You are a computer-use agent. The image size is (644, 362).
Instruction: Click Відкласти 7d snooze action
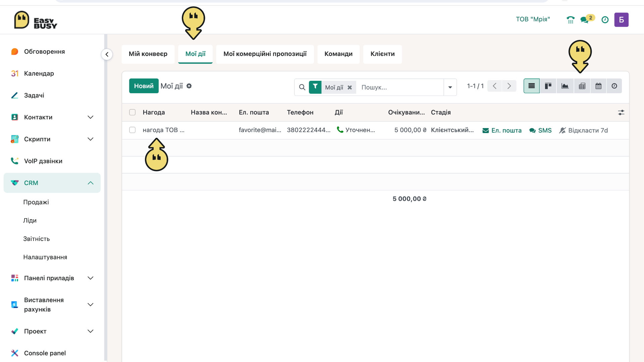click(x=583, y=130)
